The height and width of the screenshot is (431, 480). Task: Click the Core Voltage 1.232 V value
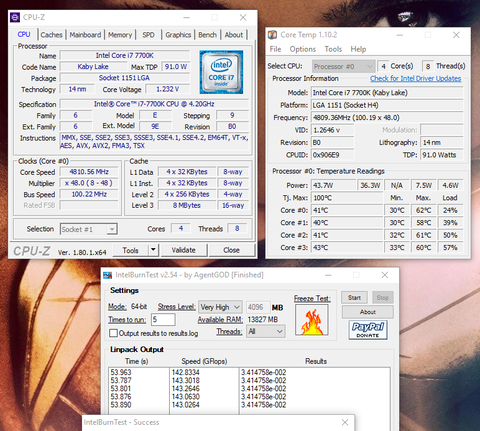click(168, 89)
